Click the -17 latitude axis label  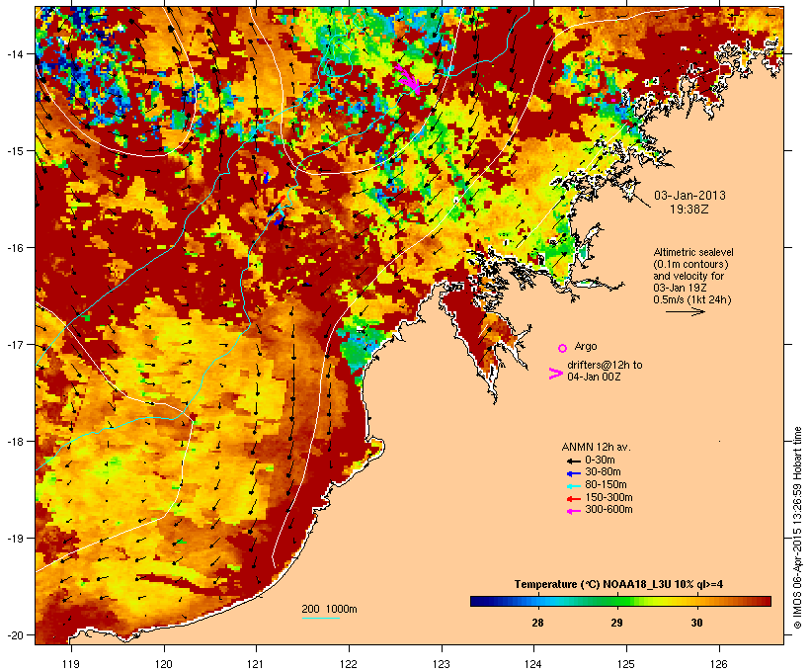point(15,345)
